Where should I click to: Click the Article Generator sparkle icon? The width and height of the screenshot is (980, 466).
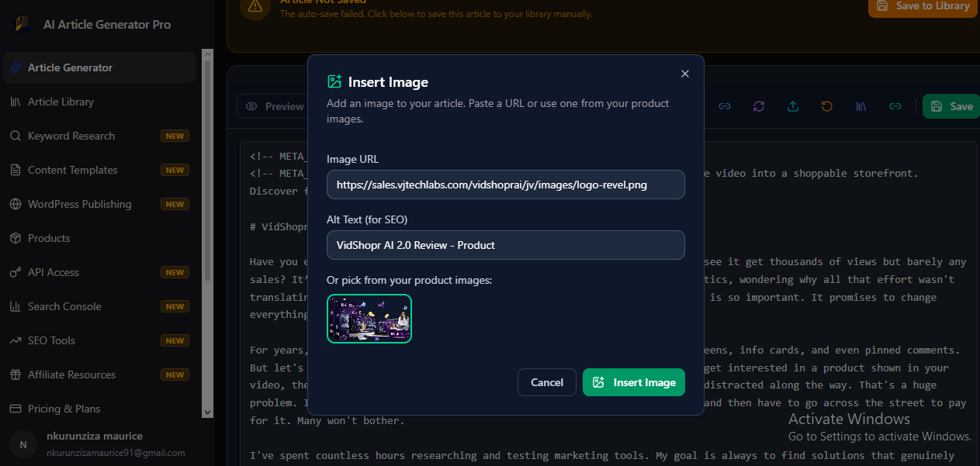point(15,67)
